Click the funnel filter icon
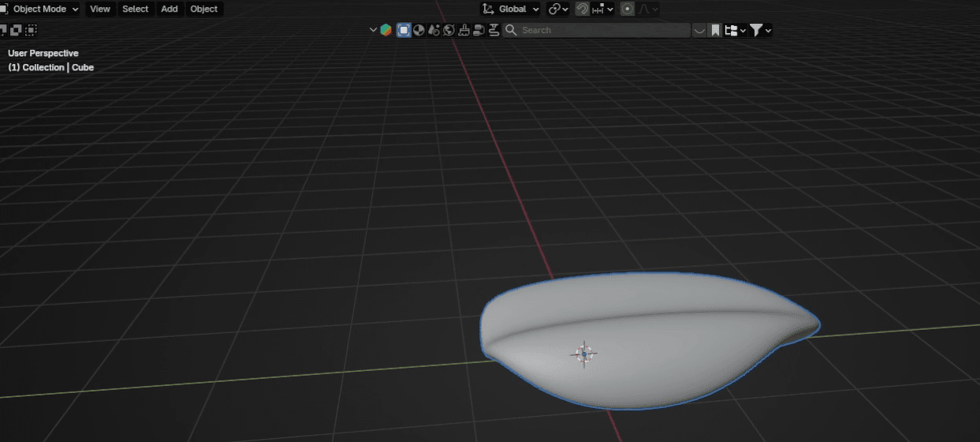The image size is (980, 442). tap(756, 30)
